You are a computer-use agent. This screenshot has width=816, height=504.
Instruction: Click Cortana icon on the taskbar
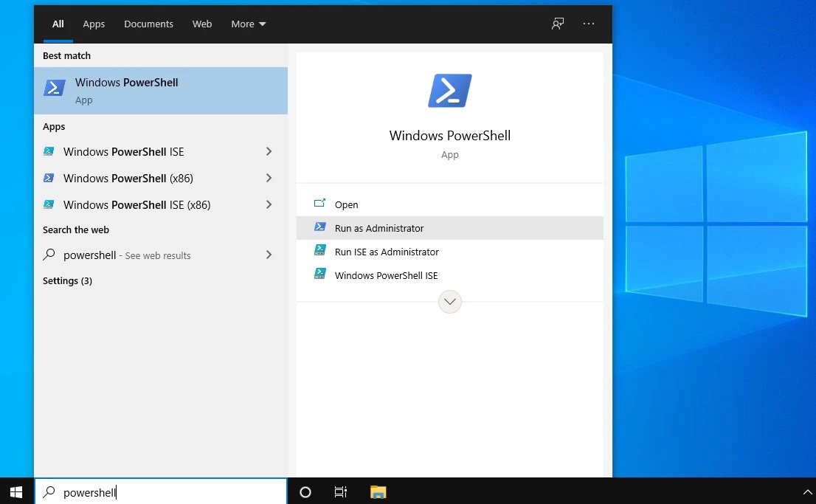(x=305, y=491)
